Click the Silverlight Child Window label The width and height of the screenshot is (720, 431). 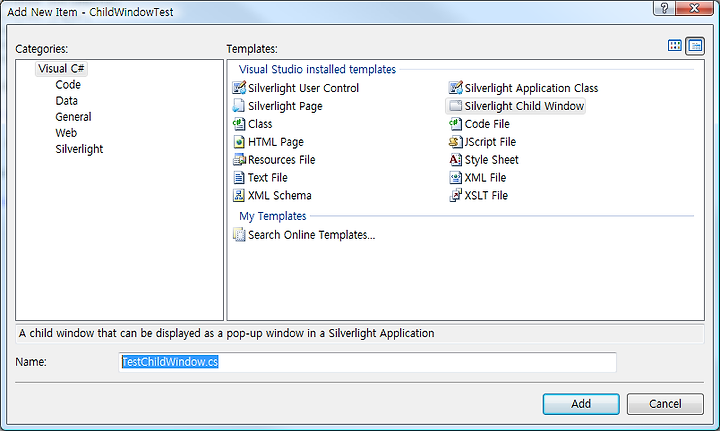point(524,106)
